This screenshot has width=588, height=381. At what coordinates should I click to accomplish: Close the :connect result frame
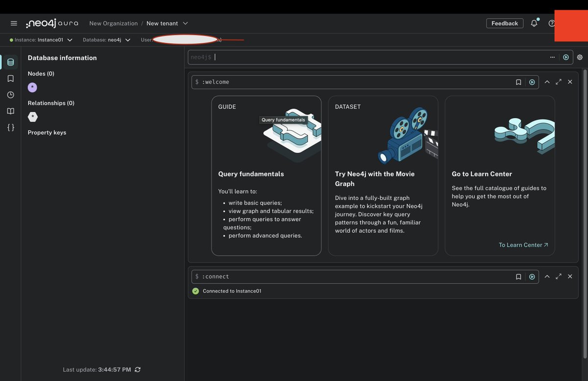click(x=570, y=277)
